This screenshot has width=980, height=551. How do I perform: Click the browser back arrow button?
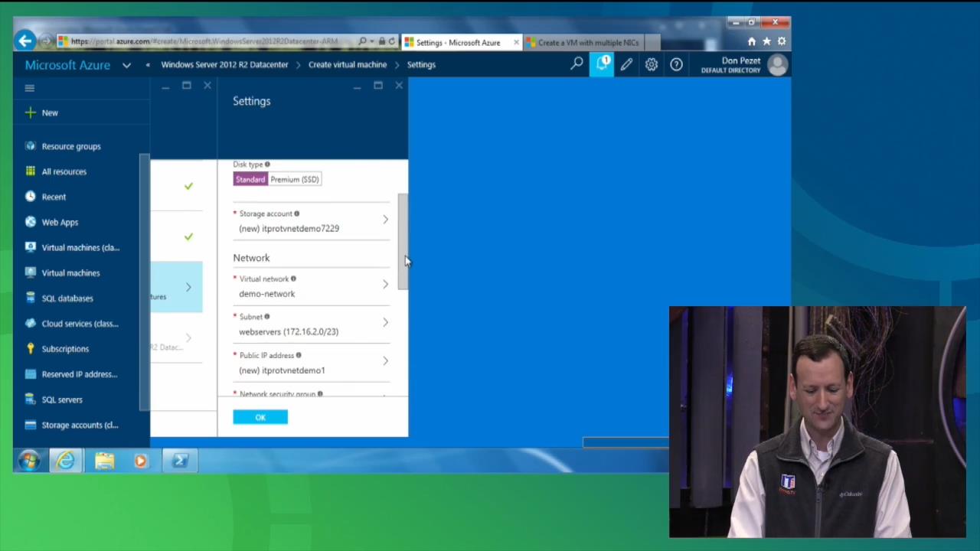pyautogui.click(x=25, y=41)
